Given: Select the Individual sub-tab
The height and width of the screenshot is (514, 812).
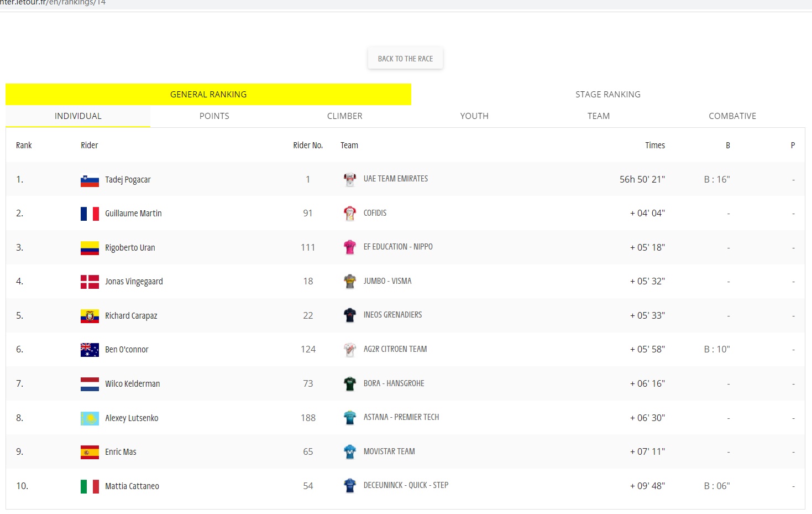Looking at the screenshot, I should pyautogui.click(x=78, y=116).
